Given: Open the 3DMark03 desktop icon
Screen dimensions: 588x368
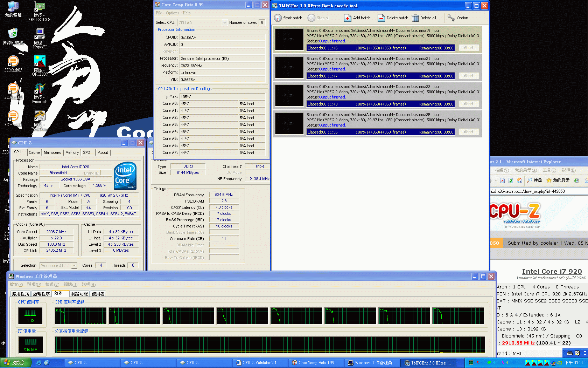Looking at the screenshot, I should point(13,64).
